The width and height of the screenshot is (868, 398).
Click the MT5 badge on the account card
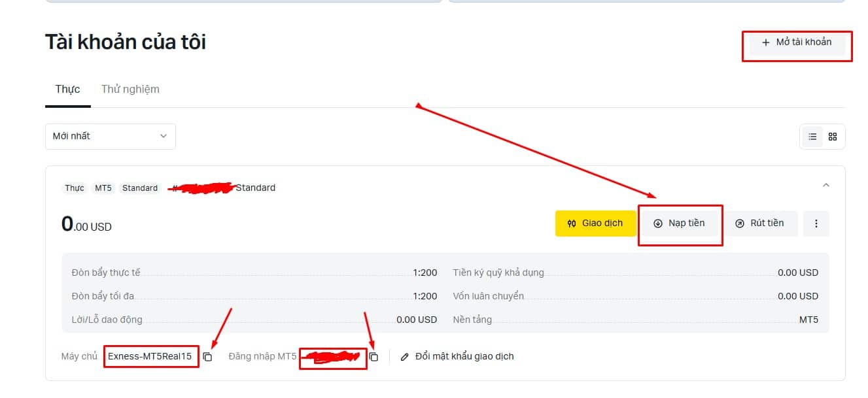[103, 188]
